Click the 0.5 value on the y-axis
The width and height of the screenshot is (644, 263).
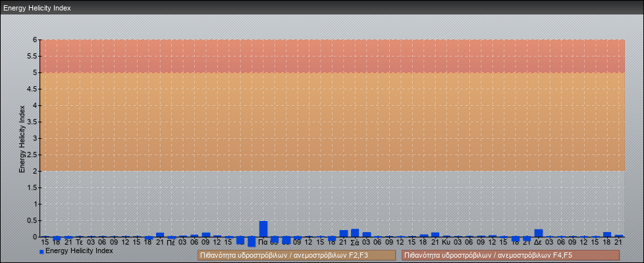[x=32, y=220]
